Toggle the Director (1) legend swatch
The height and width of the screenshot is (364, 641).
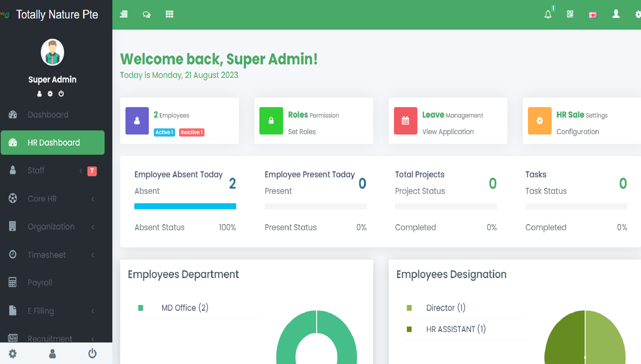coord(409,308)
